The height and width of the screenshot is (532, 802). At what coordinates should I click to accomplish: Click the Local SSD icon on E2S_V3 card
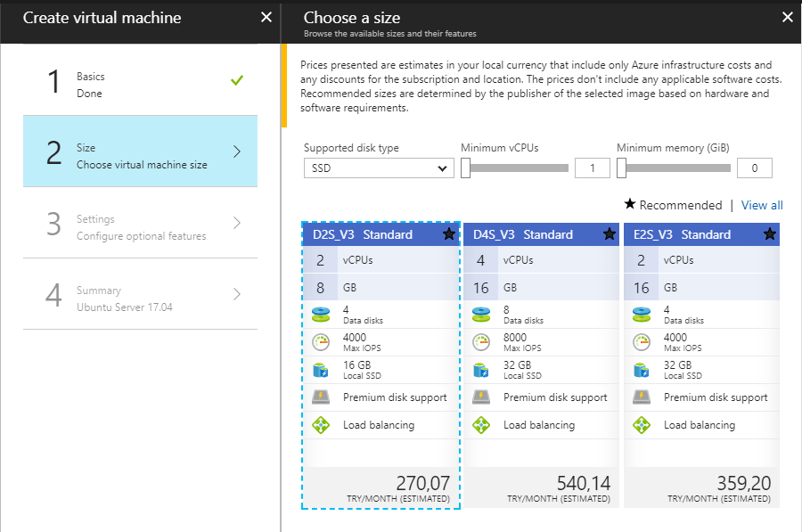click(642, 369)
